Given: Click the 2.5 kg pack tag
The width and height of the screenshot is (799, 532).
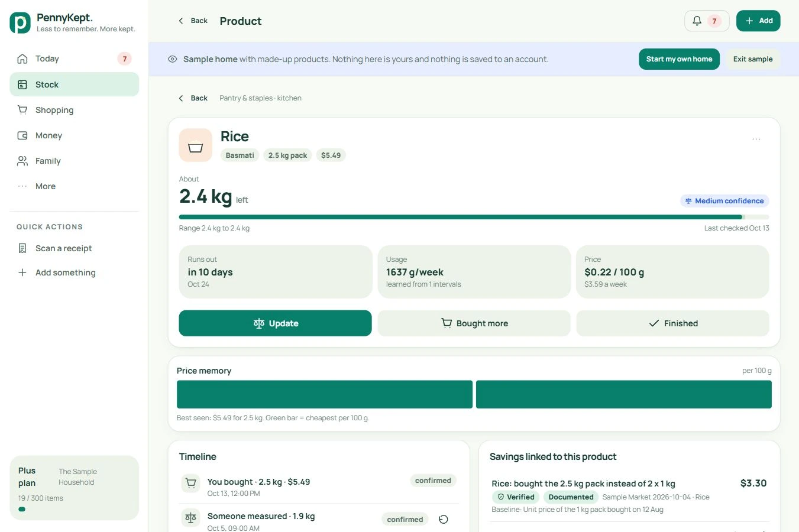Looking at the screenshot, I should [x=287, y=155].
